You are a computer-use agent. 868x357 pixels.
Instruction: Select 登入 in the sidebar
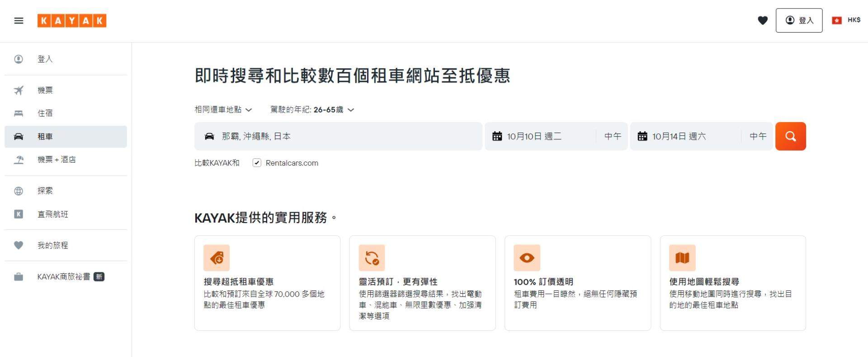click(66, 59)
